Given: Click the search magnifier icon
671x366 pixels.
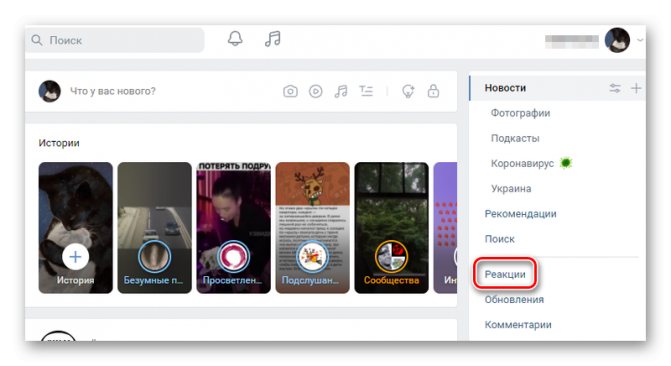Looking at the screenshot, I should (x=37, y=40).
